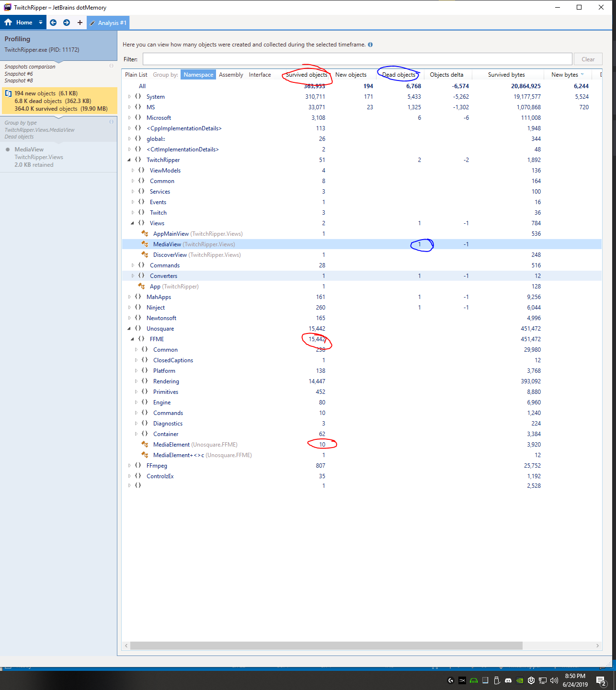Click the Clear button next to the filter
Image resolution: width=616 pixels, height=690 pixels.
point(588,58)
